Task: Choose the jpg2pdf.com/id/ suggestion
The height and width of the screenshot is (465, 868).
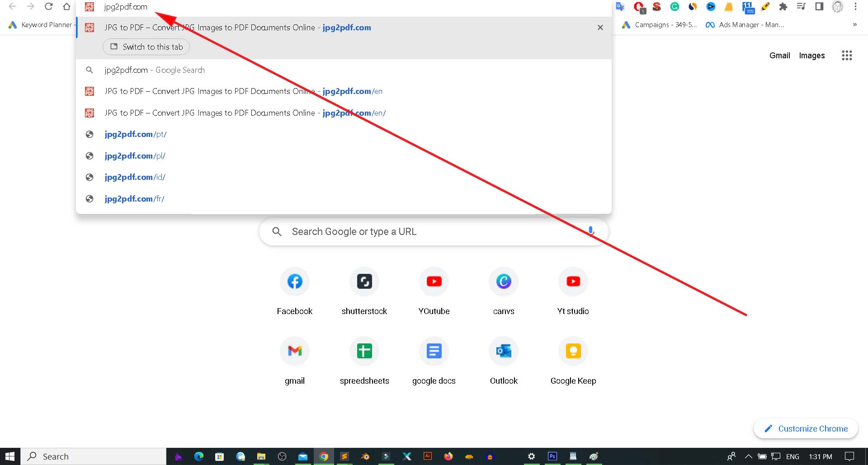Action: [x=344, y=177]
